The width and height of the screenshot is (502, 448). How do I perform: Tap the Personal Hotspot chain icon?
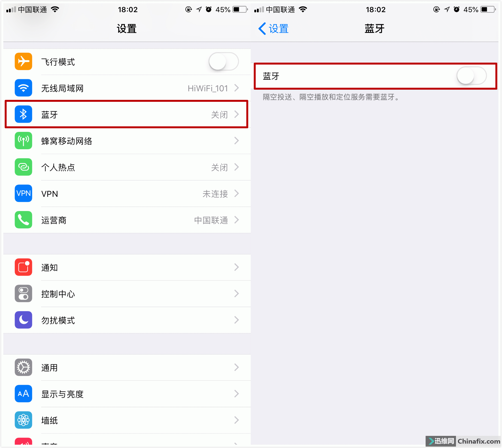[23, 167]
